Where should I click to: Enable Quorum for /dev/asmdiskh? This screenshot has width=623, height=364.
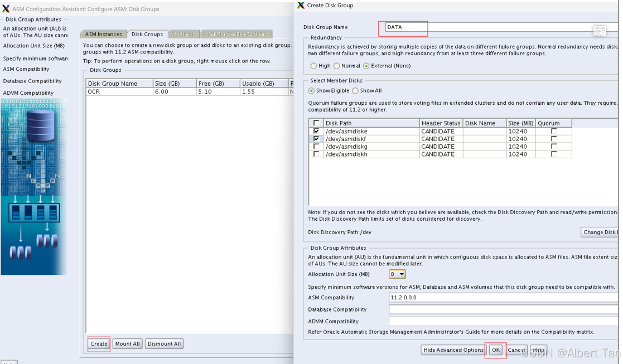(x=554, y=154)
